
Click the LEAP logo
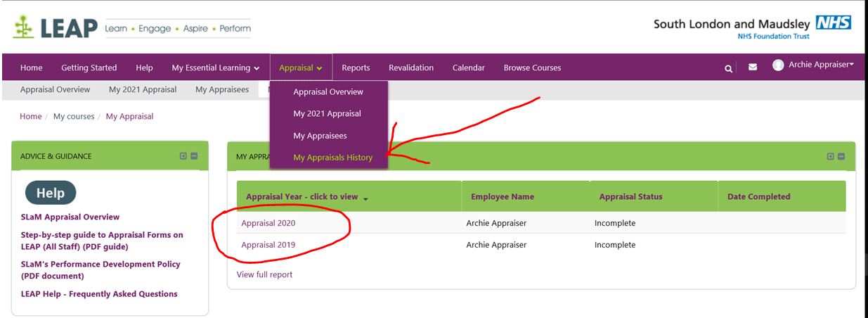coord(132,28)
